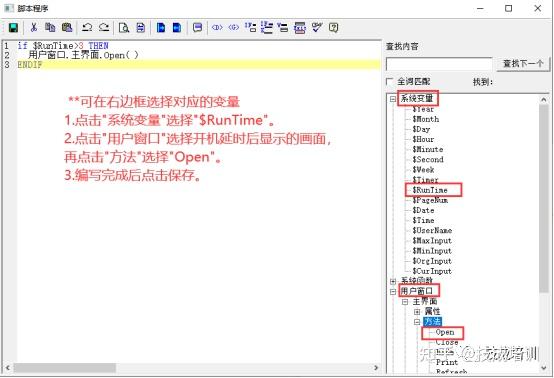Select $PageNum in system variables tree
The image size is (554, 378).
pyautogui.click(x=430, y=200)
